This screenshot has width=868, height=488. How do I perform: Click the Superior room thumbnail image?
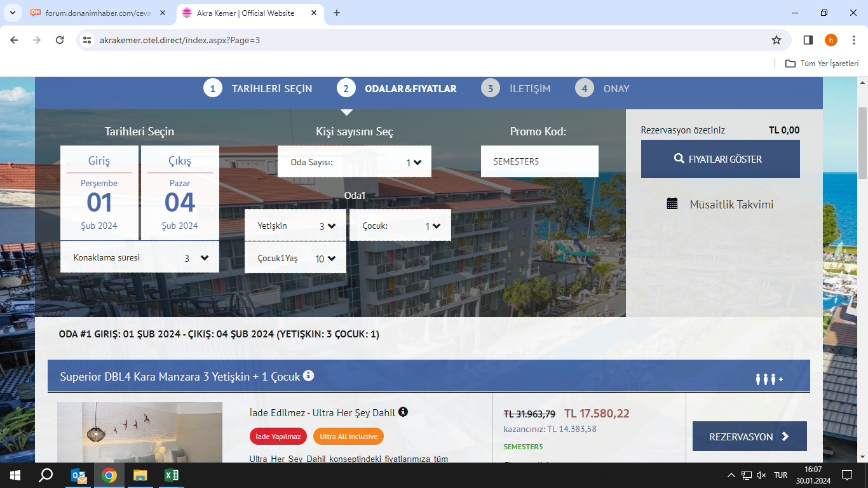pyautogui.click(x=140, y=432)
